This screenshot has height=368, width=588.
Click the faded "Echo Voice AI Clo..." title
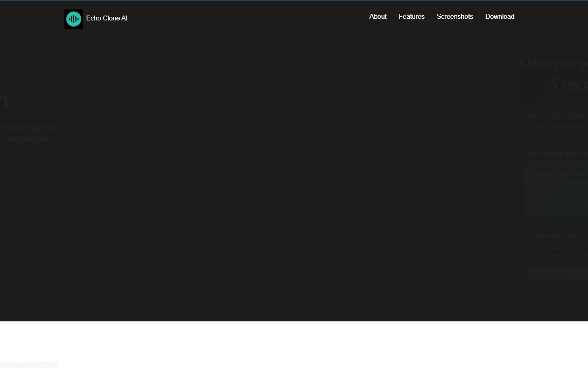[x=555, y=154]
